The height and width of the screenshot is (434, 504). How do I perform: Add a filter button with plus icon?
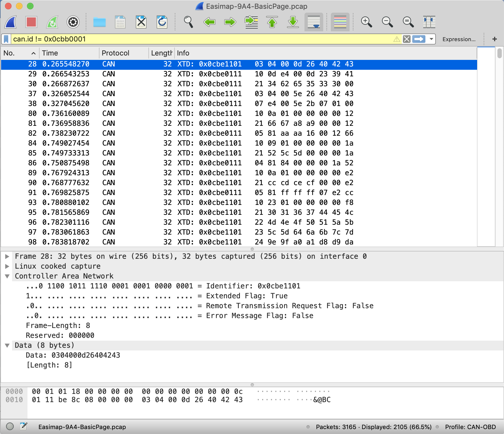tap(495, 39)
